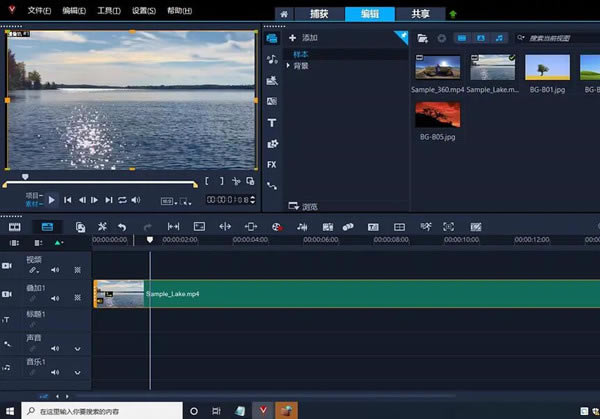This screenshot has width=600, height=419.
Task: Click the 浏览 browse button
Action: [x=303, y=207]
